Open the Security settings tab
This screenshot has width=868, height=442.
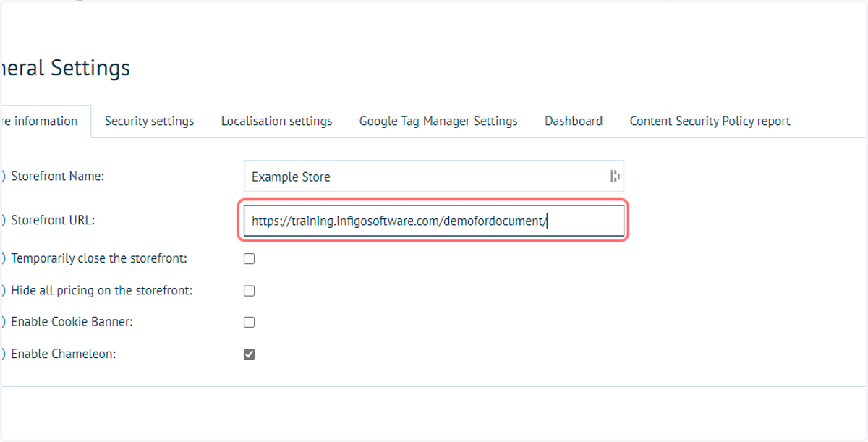tap(149, 121)
